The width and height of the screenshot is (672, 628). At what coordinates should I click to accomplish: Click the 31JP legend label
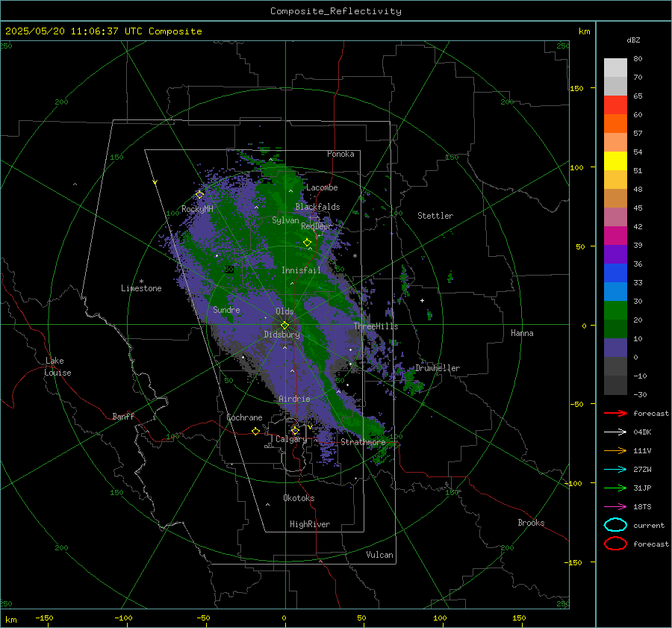click(x=642, y=488)
